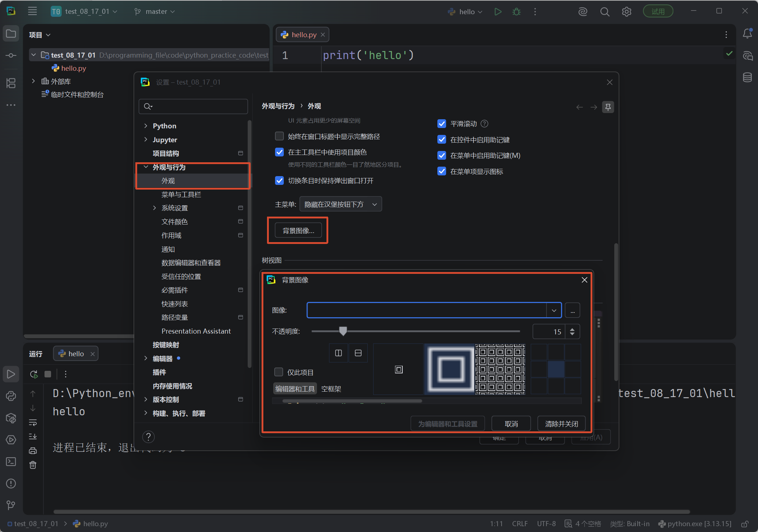Image resolution: width=758 pixels, height=532 pixels.
Task: Open Menus and Toolbars settings page
Action: 181,194
